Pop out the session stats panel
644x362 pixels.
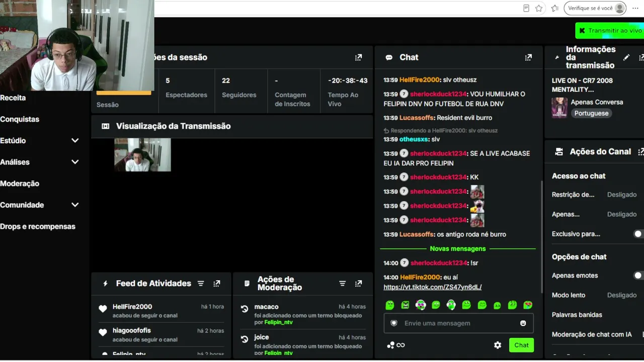(x=358, y=57)
